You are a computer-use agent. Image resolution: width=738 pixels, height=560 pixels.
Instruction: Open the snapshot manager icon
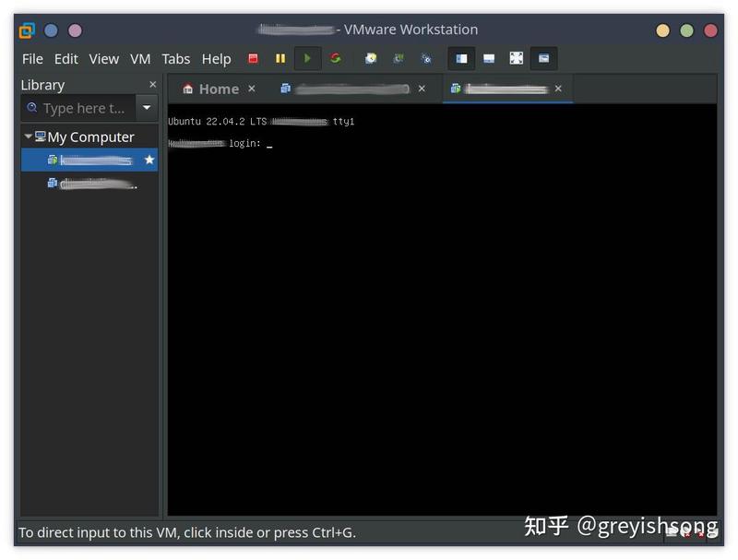coord(426,58)
